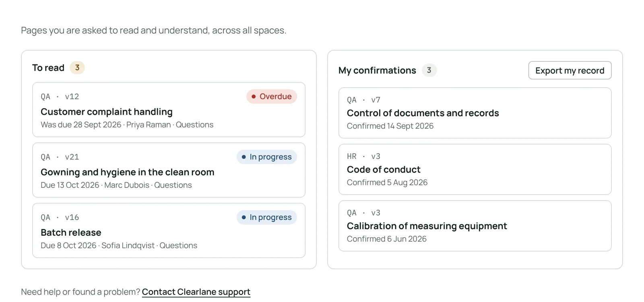The height and width of the screenshot is (302, 644).
Task: Select owner Priya Raman on complaint card
Action: 149,125
